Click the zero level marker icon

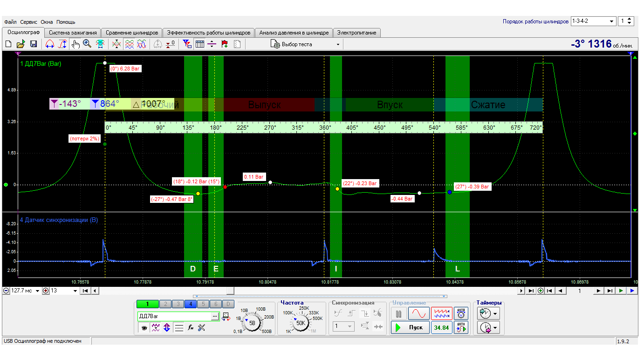tap(171, 44)
